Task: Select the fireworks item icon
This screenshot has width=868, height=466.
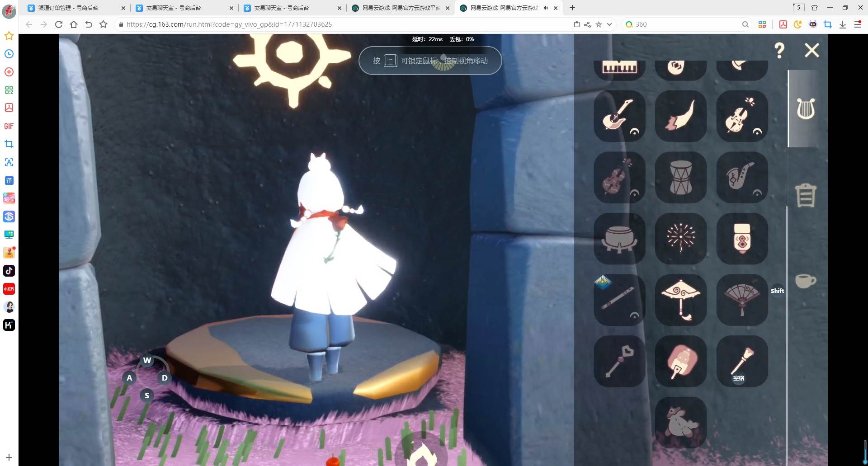Action: point(680,238)
